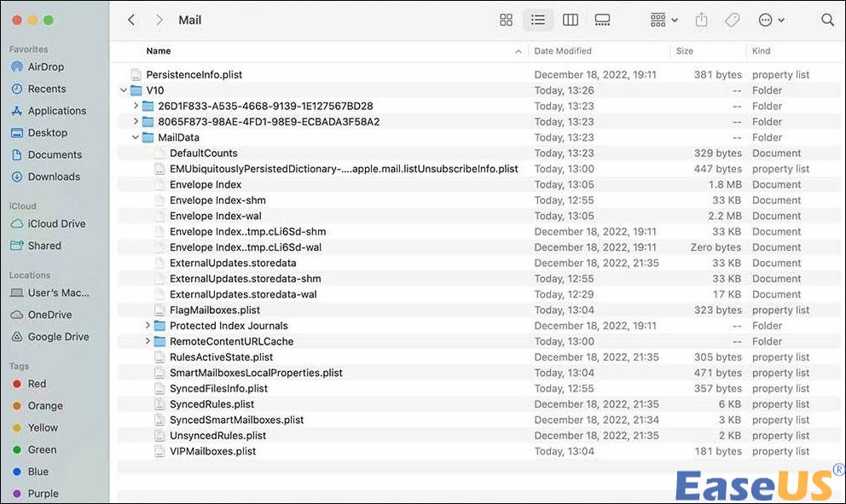Collapse the MailData folder
Image resolution: width=846 pixels, height=504 pixels.
136,137
